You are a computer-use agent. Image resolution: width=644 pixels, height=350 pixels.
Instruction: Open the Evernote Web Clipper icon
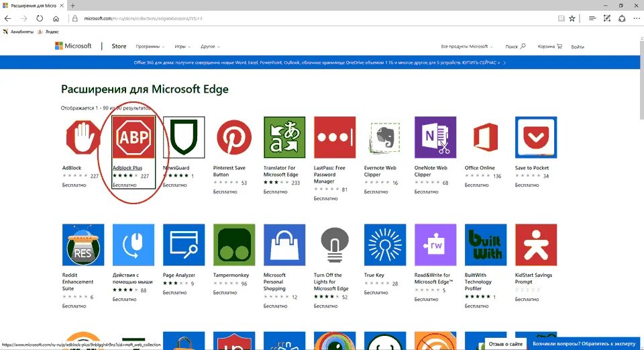[385, 137]
